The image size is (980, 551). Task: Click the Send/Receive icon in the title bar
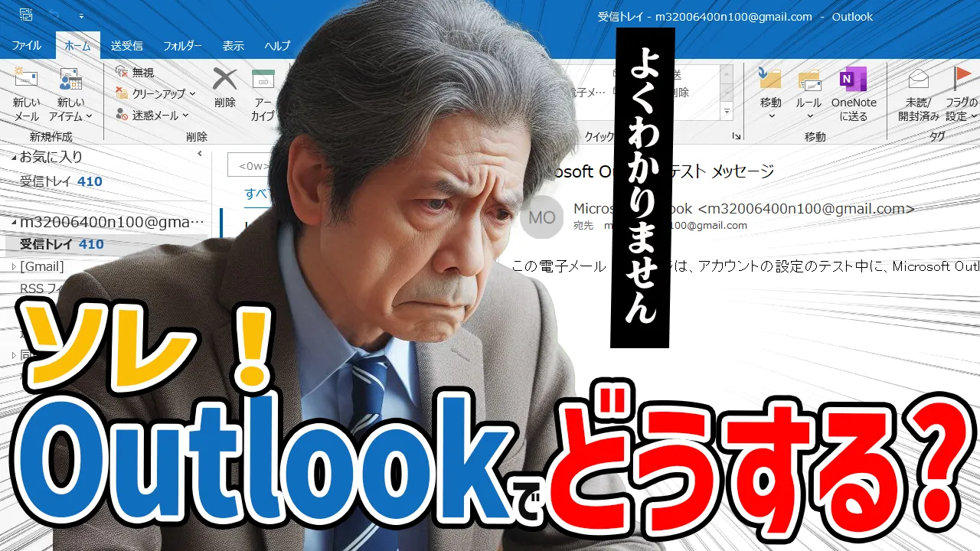pyautogui.click(x=26, y=15)
